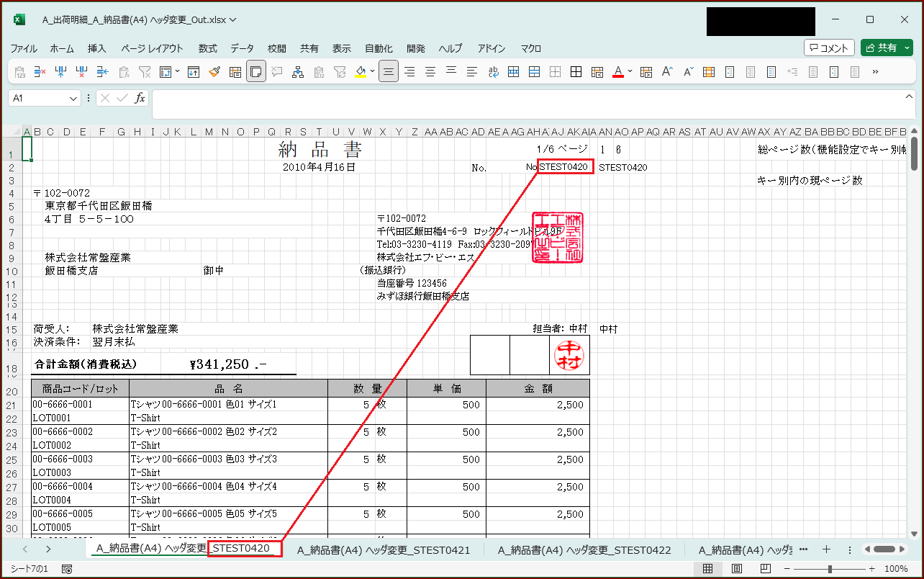Image resolution: width=924 pixels, height=579 pixels.
Task: Switch to sheet tab ending STEST0422
Action: [x=584, y=549]
